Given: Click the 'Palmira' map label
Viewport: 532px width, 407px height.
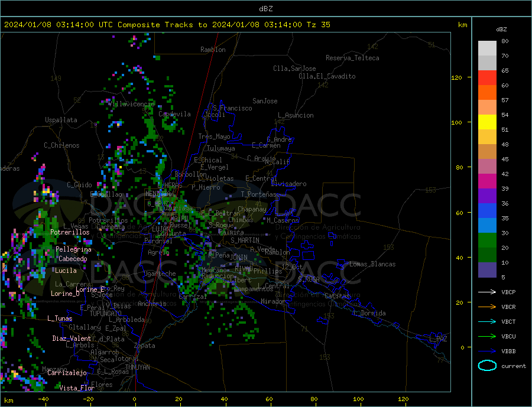Looking at the screenshot, I should click(231, 232).
